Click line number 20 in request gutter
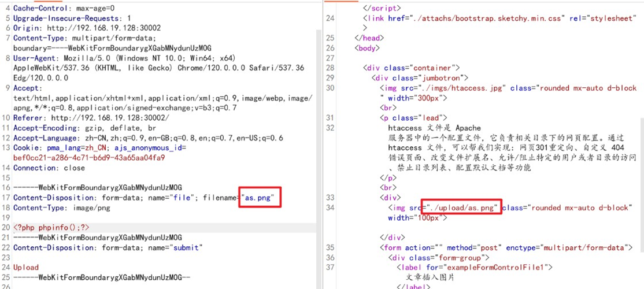This screenshot has height=289, width=644. pyautogui.click(x=6, y=227)
